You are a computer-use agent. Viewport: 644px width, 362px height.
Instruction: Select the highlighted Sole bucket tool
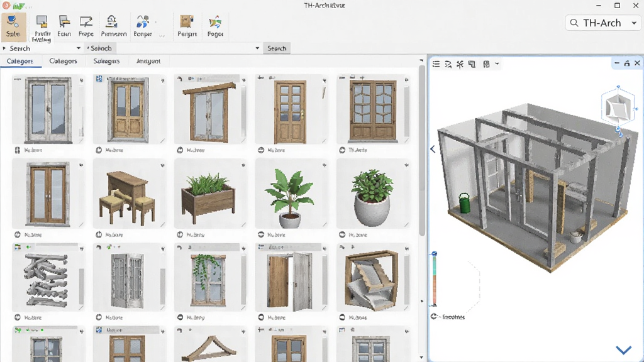pyautogui.click(x=13, y=27)
